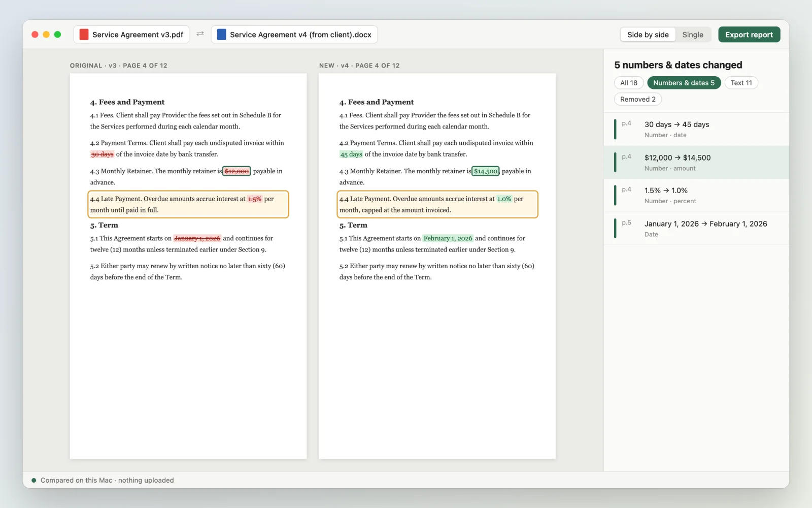
Task: Click struck-through 1.5% in original
Action: pyautogui.click(x=255, y=199)
